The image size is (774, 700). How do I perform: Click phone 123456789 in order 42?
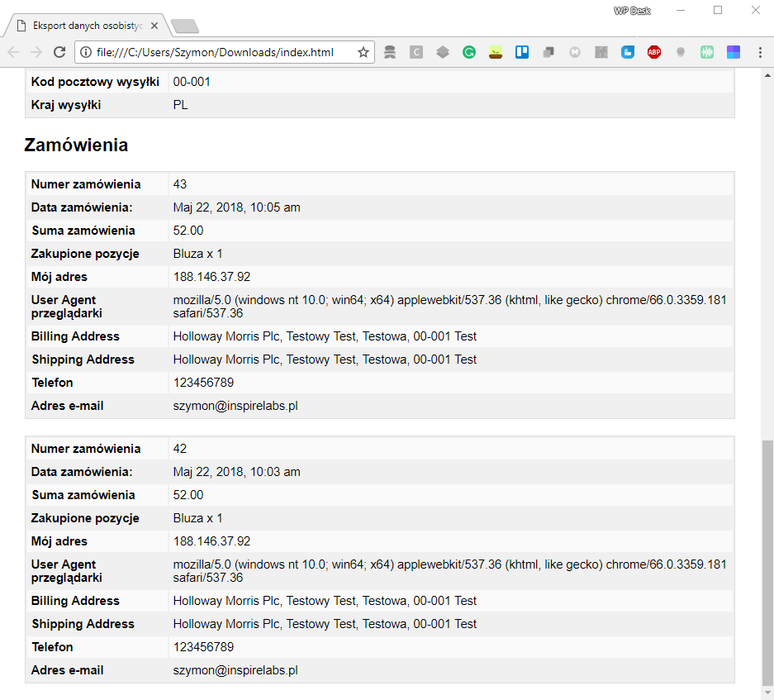coord(203,646)
